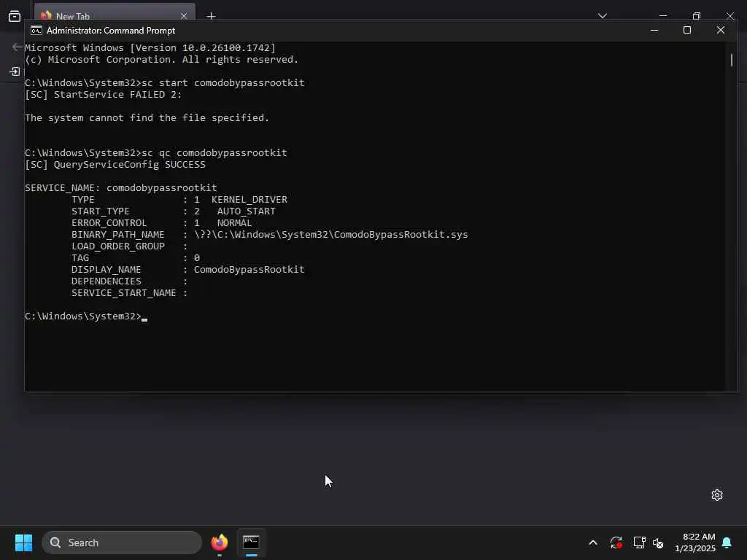The height and width of the screenshot is (560, 747).
Task: Minimize the Command Prompt window
Action: click(654, 31)
